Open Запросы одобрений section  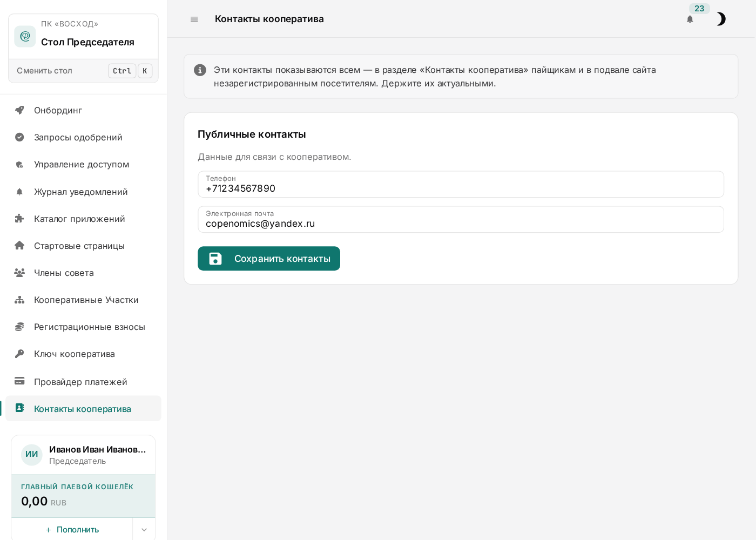(x=83, y=137)
